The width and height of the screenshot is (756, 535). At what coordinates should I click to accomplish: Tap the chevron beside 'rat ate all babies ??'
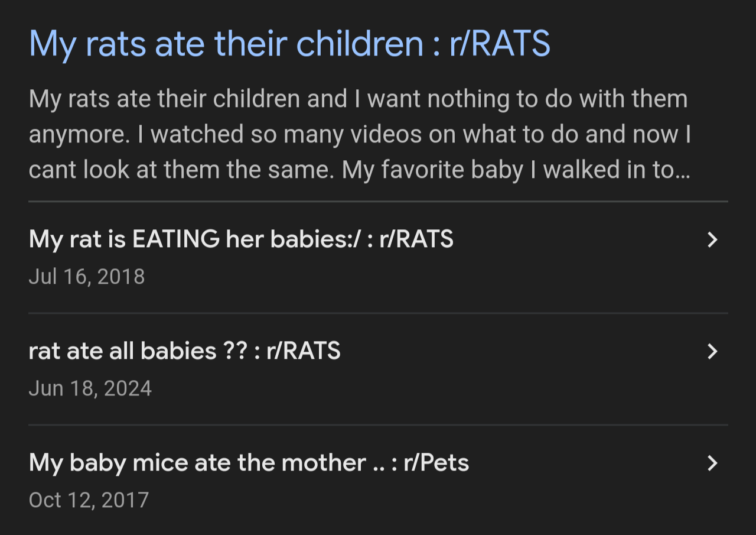[712, 351]
